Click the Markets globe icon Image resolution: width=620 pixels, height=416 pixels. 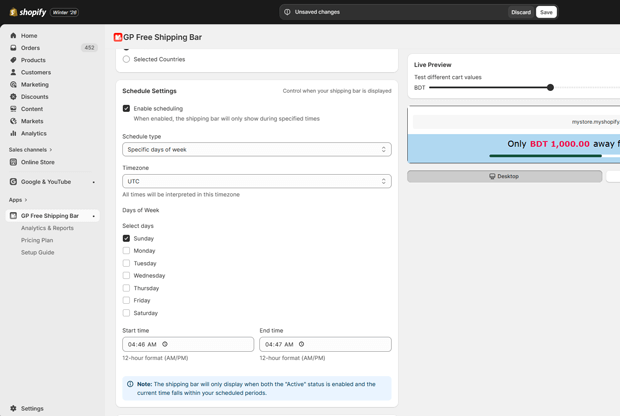point(13,121)
